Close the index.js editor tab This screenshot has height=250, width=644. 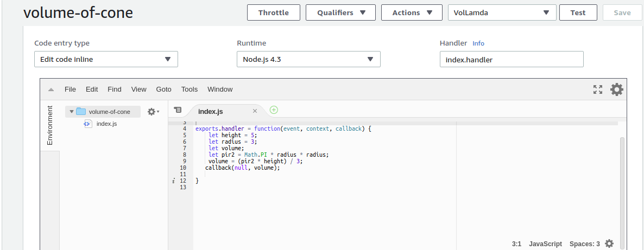(255, 111)
